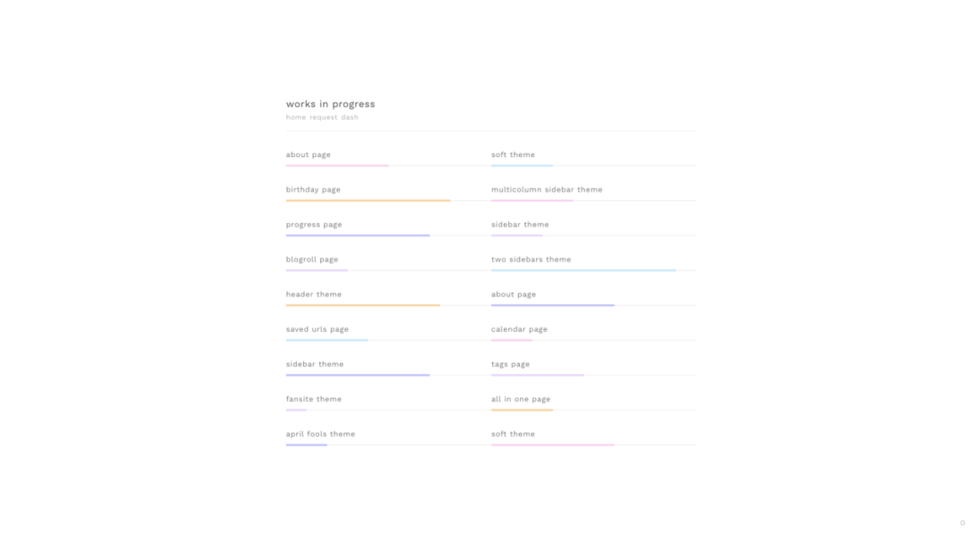Open the request link
Screen dimensions: 980x547
[323, 118]
